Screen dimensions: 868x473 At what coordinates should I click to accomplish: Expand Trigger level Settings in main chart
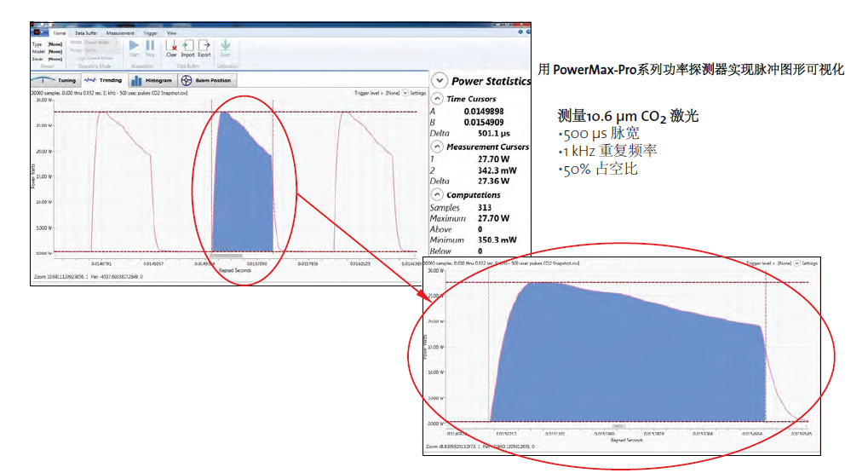(405, 93)
